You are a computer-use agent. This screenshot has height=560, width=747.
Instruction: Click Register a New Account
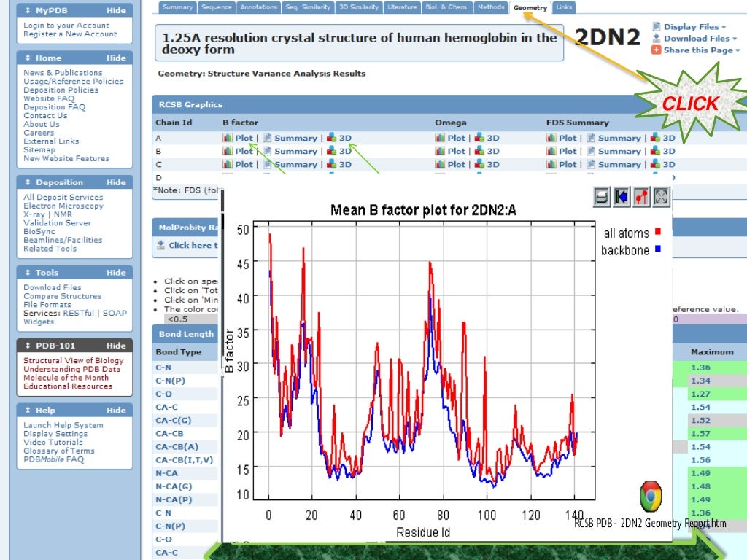[70, 34]
